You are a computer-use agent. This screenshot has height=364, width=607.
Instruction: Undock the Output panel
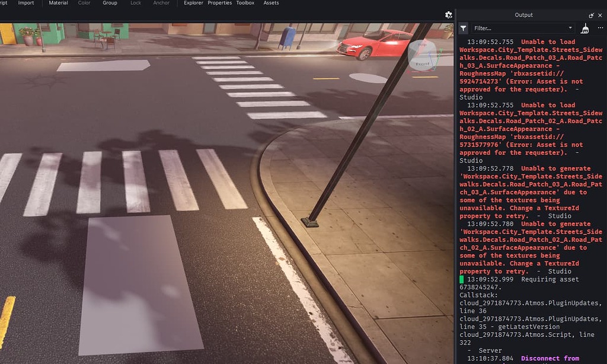click(591, 15)
